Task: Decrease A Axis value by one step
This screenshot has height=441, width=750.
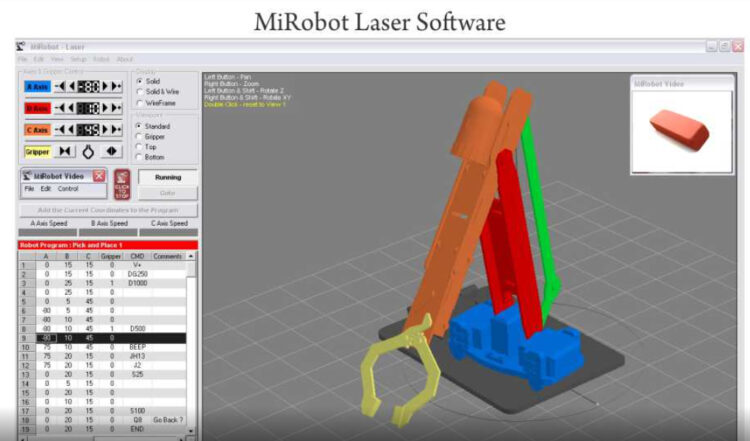Action: click(71, 86)
